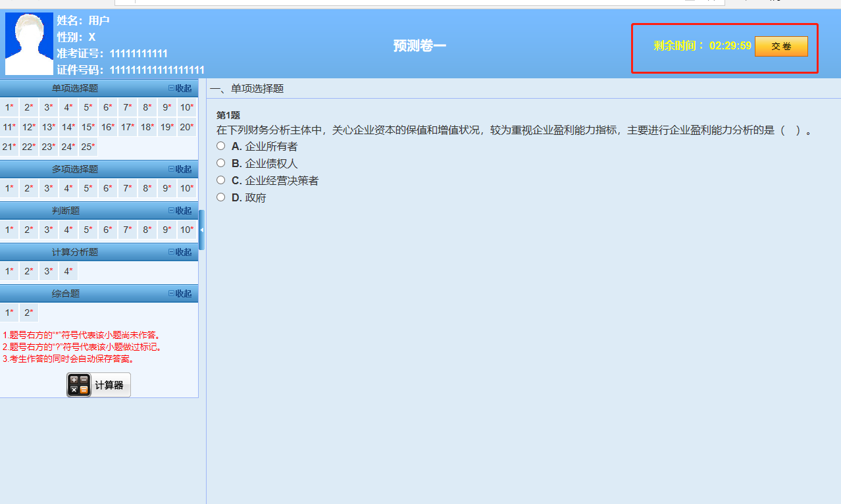This screenshot has height=504, width=841.
Task: Navigate to 判断题 question 10
Action: click(187, 230)
